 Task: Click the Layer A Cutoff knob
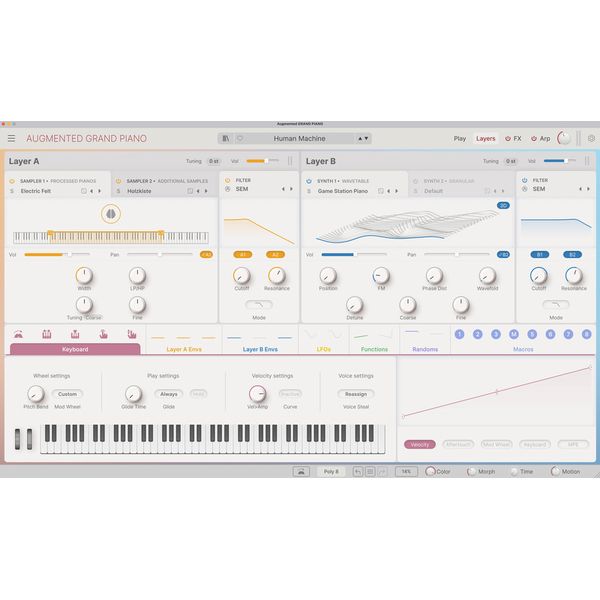click(x=241, y=276)
